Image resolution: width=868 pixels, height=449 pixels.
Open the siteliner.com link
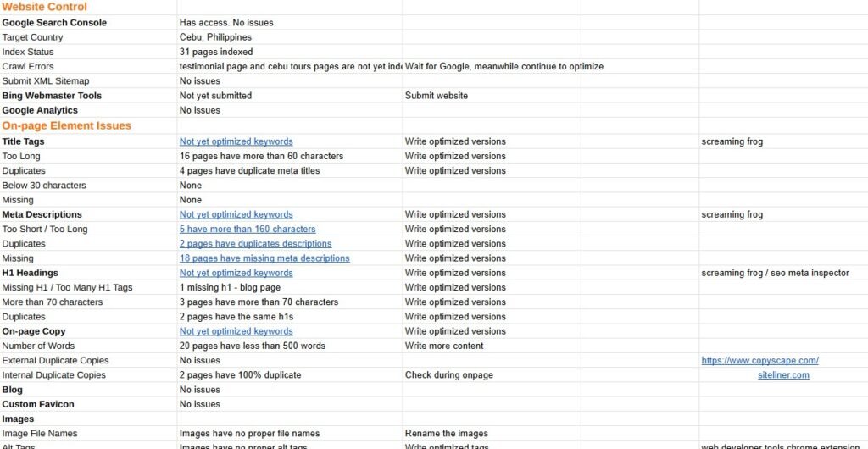(783, 375)
